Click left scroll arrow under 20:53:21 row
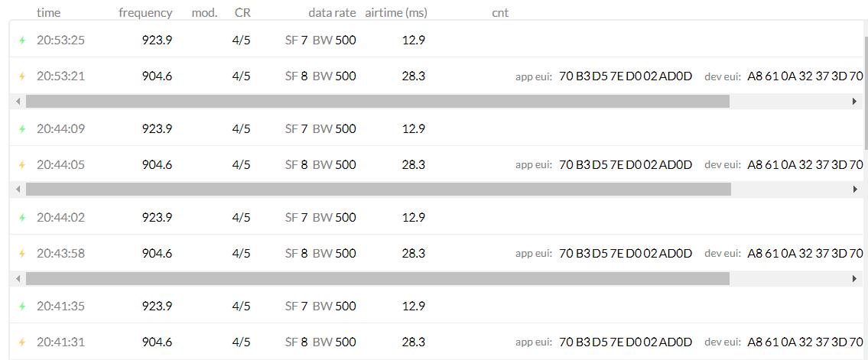The width and height of the screenshot is (868, 360). point(18,101)
